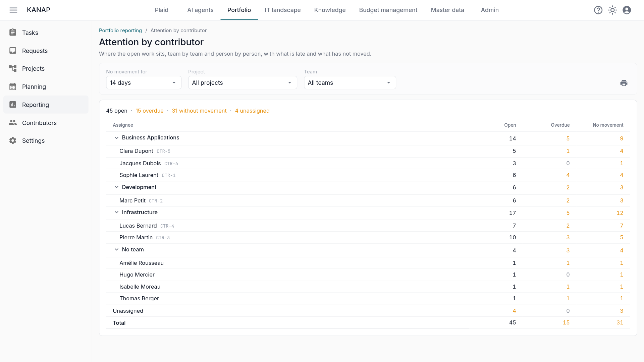This screenshot has width=644, height=362.
Task: Collapse the Development team group
Action: click(x=116, y=187)
